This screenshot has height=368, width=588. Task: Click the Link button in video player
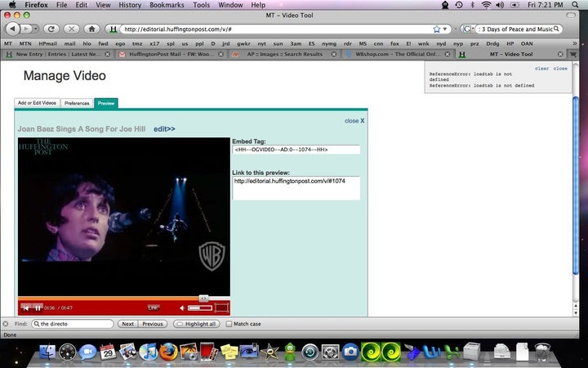(x=154, y=308)
